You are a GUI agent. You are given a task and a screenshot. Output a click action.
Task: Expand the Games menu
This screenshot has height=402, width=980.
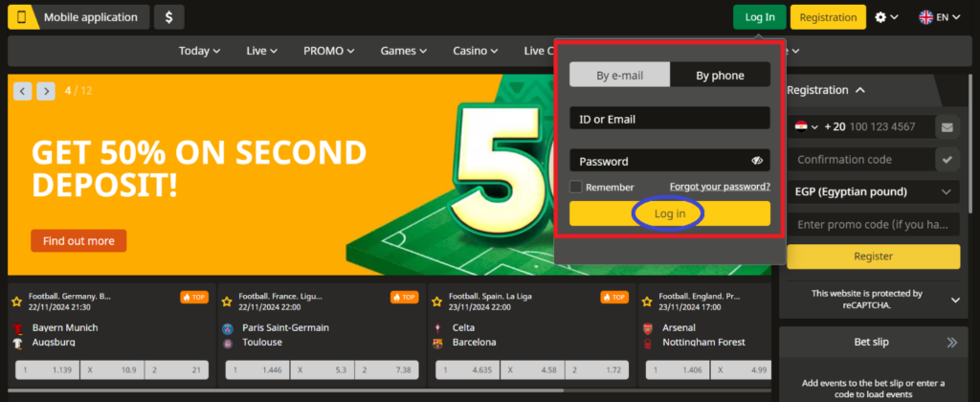(x=404, y=52)
